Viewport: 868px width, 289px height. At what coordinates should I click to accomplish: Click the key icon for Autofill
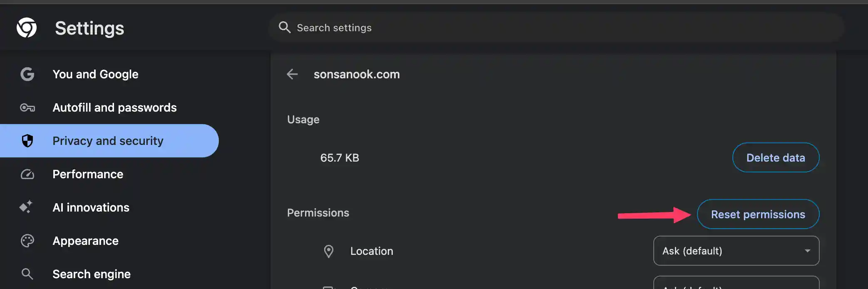coord(27,108)
